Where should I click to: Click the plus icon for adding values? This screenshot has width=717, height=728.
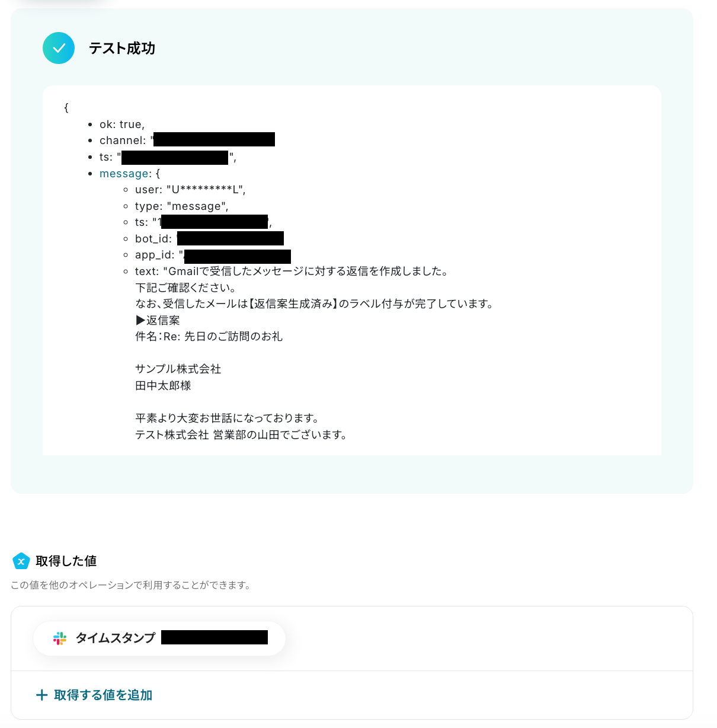point(41,695)
